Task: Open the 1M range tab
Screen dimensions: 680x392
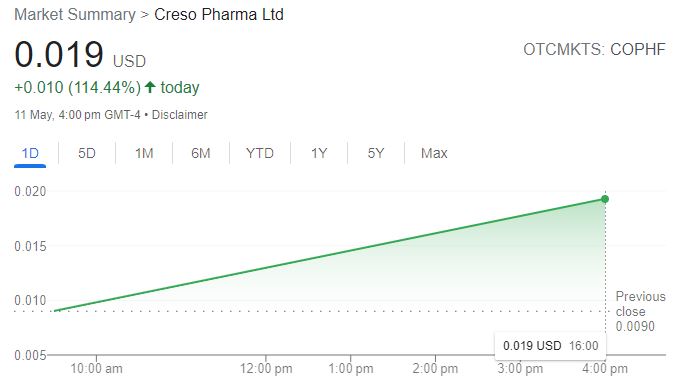Action: (x=144, y=154)
